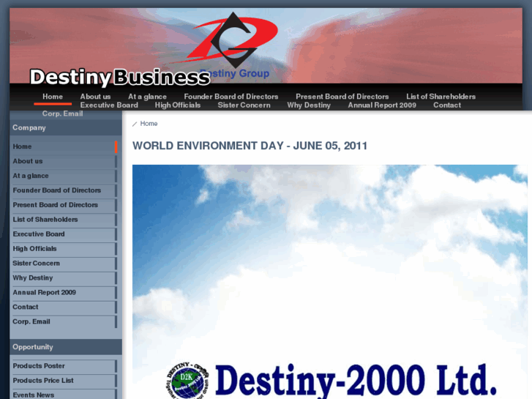Screen dimensions: 532x399
Task: Open High Officials in the top navigation
Action: click(177, 105)
